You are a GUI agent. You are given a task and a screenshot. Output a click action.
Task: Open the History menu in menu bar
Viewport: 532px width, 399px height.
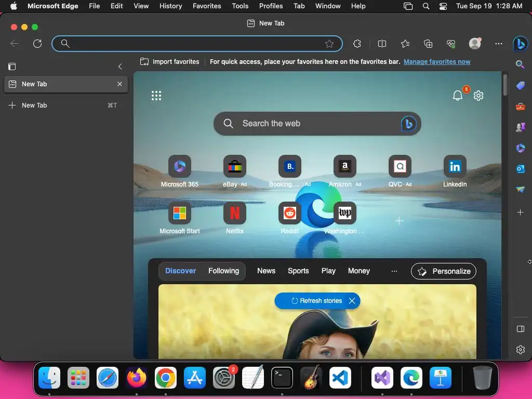170,6
